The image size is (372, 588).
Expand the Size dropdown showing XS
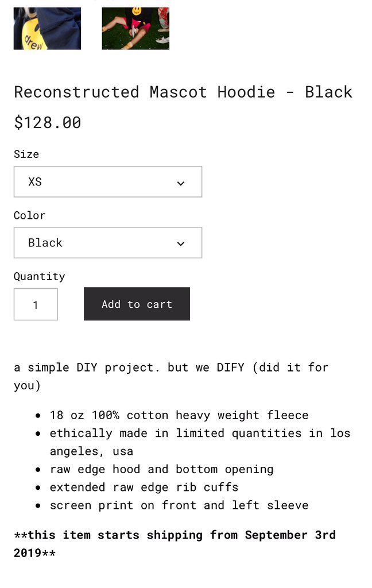point(108,181)
